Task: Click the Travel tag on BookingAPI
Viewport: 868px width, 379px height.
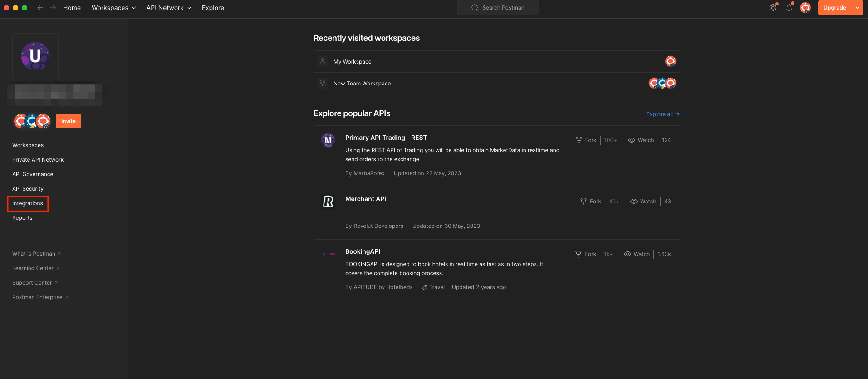Action: pyautogui.click(x=434, y=287)
